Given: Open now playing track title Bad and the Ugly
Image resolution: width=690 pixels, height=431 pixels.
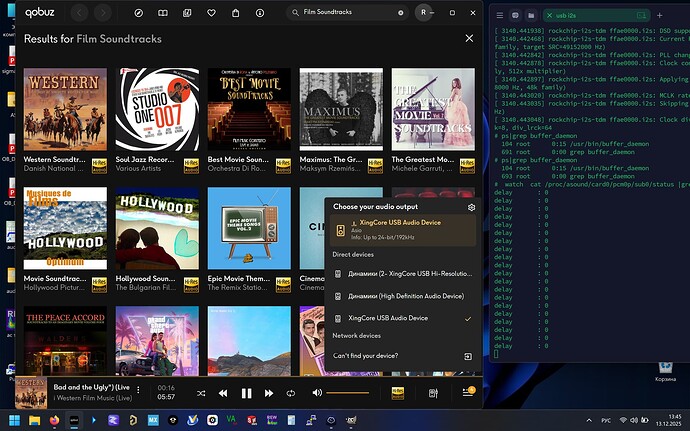Looking at the screenshot, I should point(92,387).
